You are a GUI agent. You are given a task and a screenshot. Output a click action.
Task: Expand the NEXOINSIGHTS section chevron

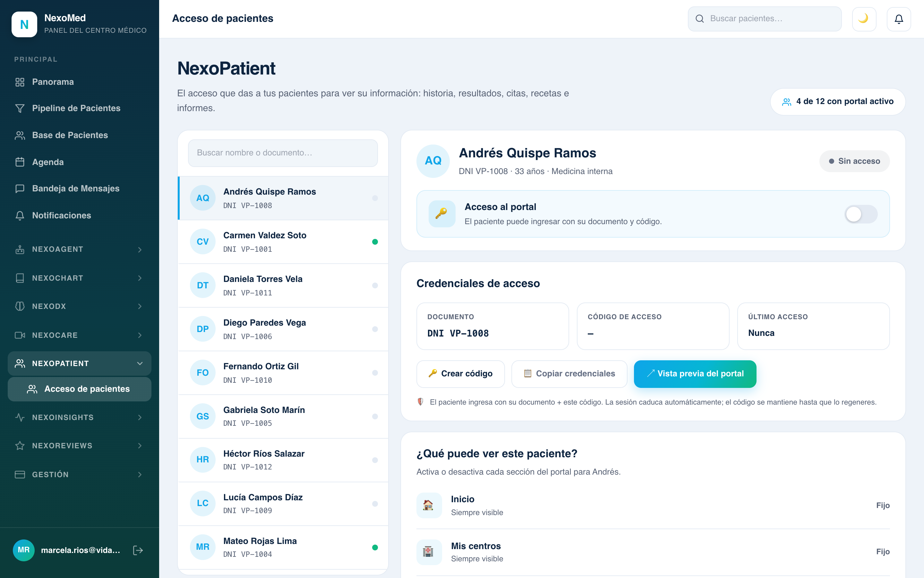click(x=140, y=417)
